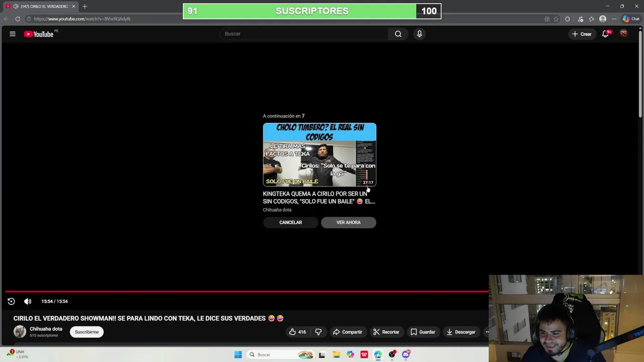Click the browser address bar URL
The image size is (644, 362).
tap(82, 19)
